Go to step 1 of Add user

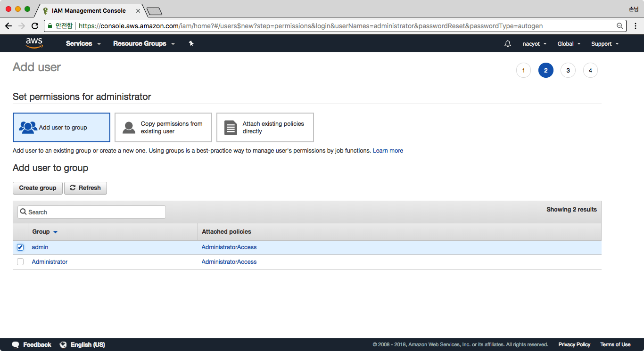click(x=523, y=71)
